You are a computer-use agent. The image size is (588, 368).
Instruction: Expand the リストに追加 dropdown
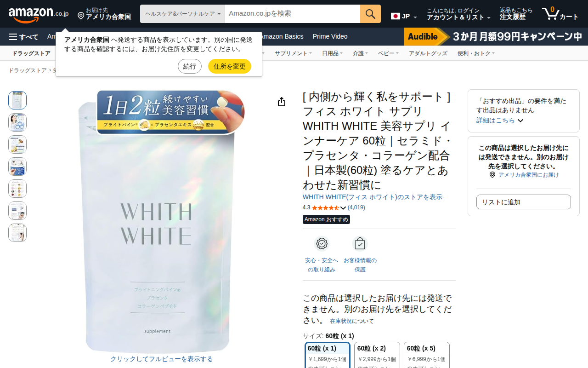tap(524, 202)
